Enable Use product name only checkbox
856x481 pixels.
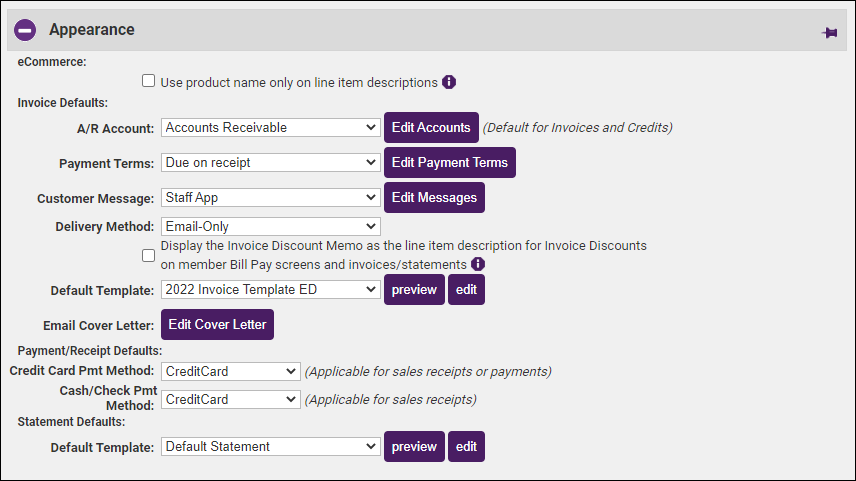(148, 81)
